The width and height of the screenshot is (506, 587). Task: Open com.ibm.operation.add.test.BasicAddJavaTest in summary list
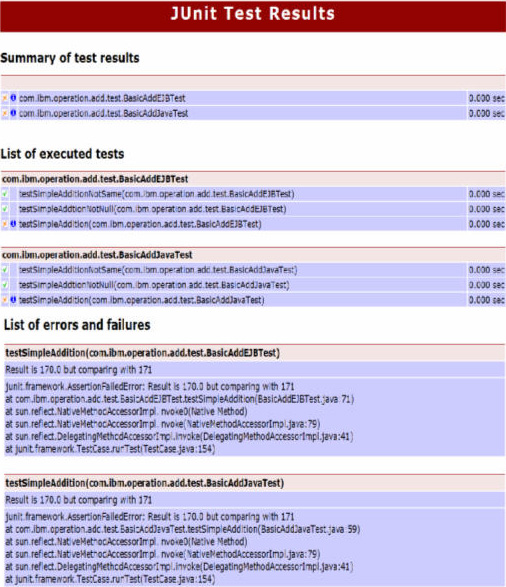coord(104,113)
